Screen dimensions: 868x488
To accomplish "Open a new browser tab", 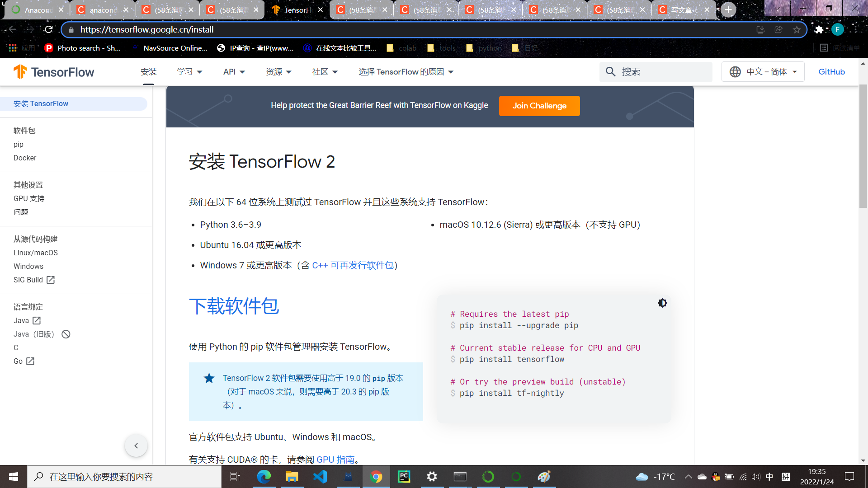I will [728, 9].
